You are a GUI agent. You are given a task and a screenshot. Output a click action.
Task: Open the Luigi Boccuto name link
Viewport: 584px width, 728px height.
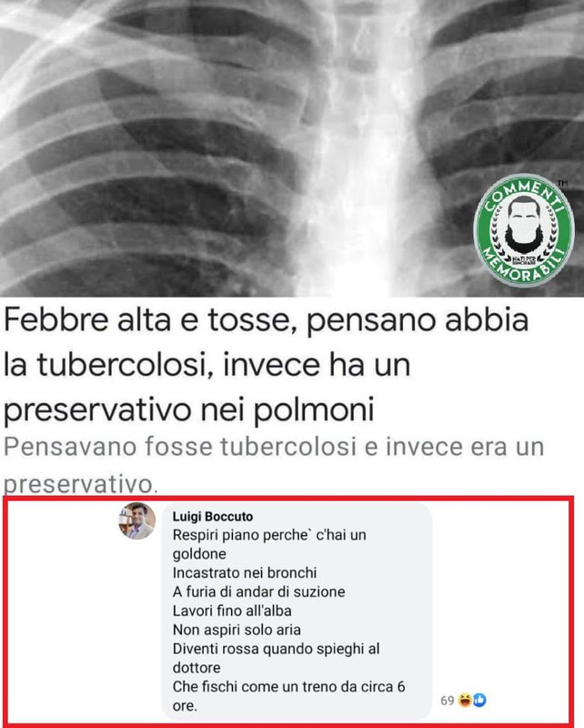click(x=213, y=516)
